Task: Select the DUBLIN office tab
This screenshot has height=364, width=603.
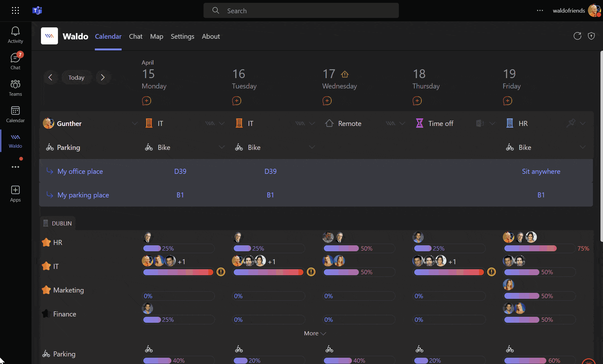Action: [x=58, y=223]
